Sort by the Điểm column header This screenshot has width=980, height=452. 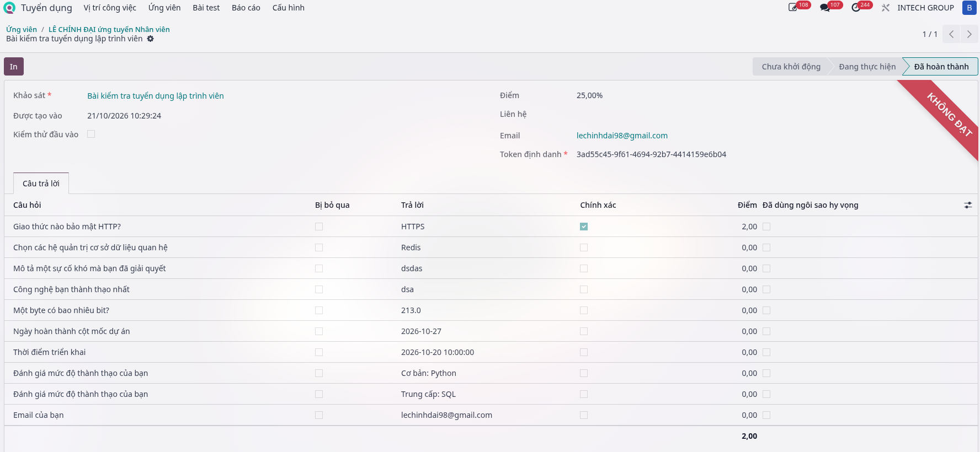click(x=747, y=205)
